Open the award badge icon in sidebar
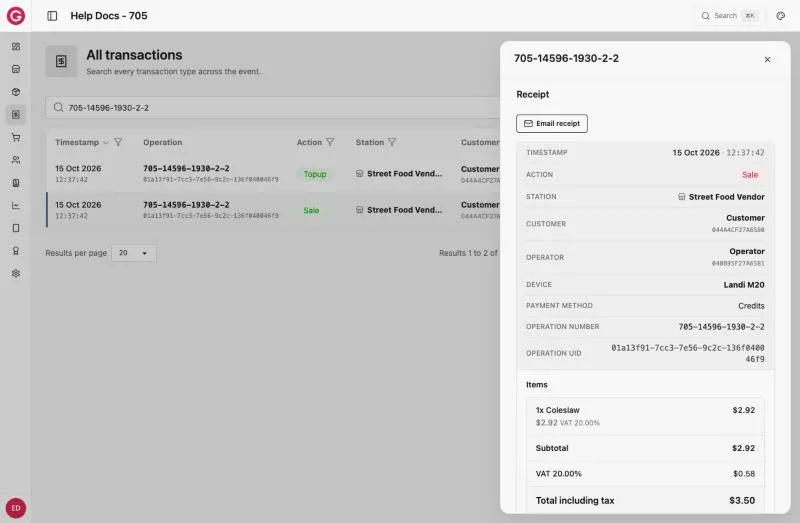Viewport: 800px width, 523px height. [x=16, y=251]
